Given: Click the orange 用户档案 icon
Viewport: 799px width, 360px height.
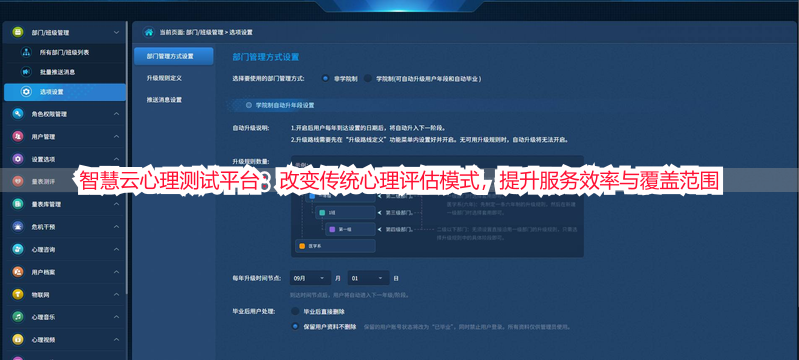Looking at the screenshot, I should [18, 272].
